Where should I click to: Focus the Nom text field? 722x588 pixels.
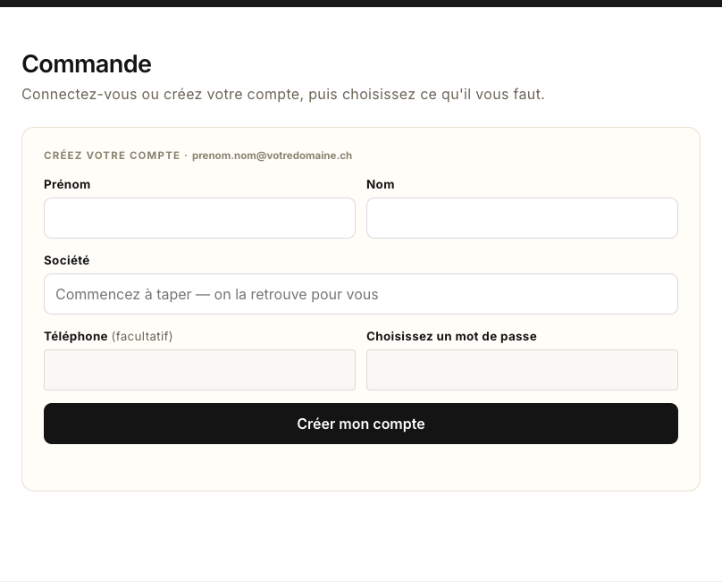coord(522,218)
